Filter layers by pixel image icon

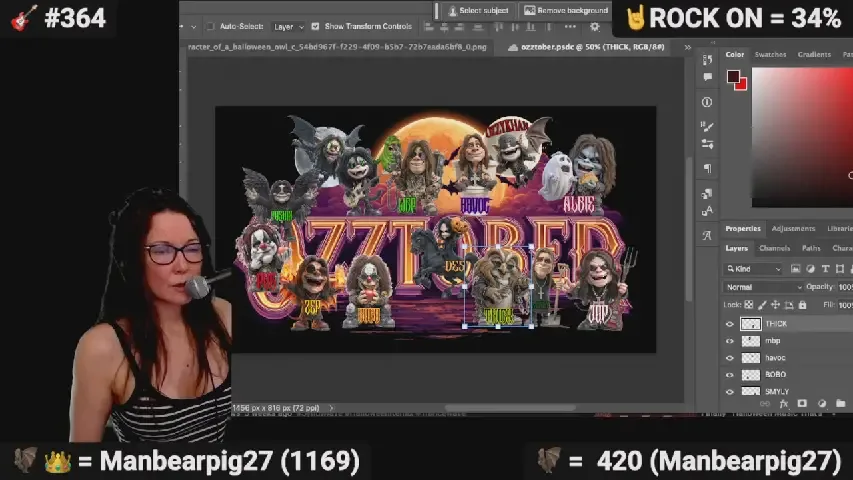[x=796, y=269]
